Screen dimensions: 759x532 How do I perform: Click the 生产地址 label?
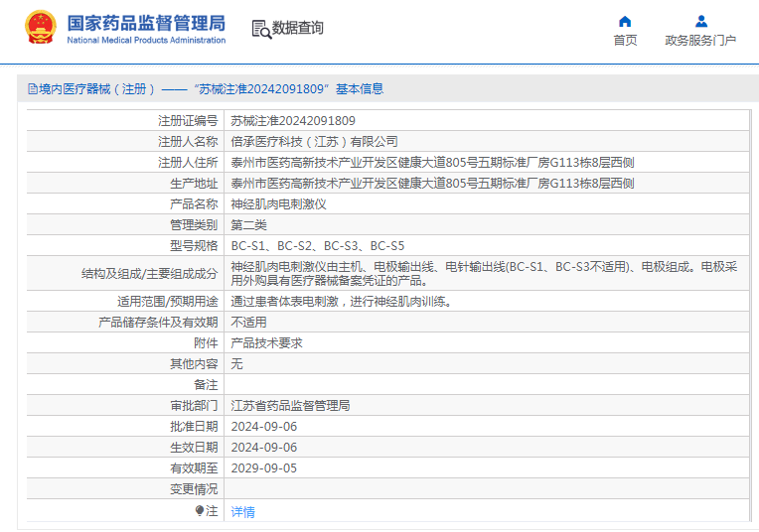pyautogui.click(x=194, y=184)
